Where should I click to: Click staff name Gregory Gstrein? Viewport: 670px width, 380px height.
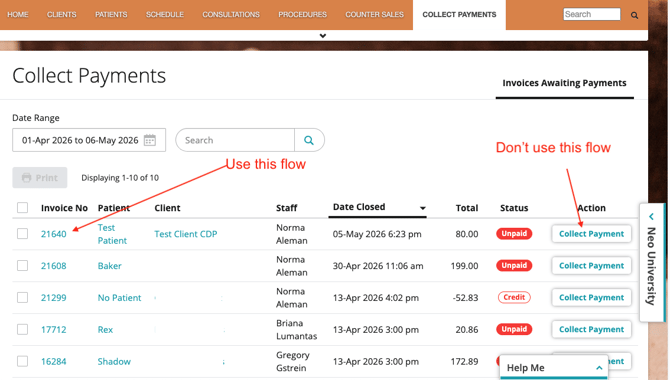coord(292,362)
